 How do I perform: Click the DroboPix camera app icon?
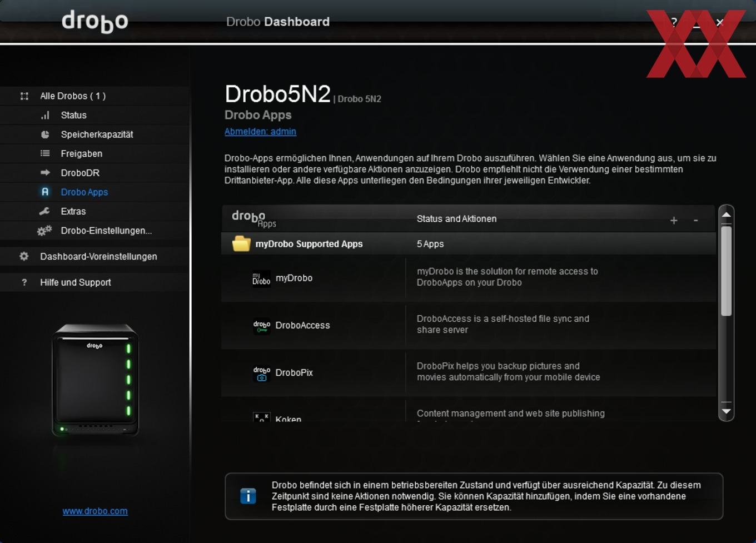tap(261, 373)
